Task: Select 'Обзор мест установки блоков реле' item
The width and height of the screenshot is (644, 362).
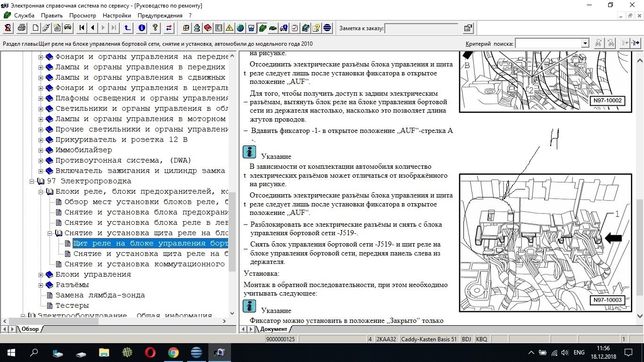Action: click(146, 202)
